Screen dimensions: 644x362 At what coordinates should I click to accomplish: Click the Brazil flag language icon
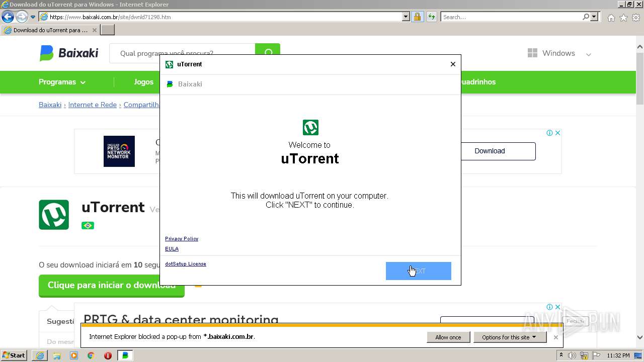88,226
